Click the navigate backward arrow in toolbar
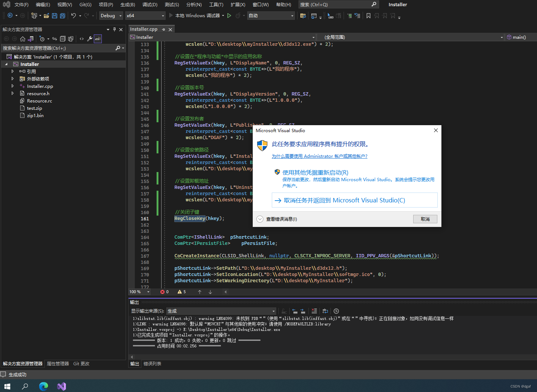Image resolution: width=537 pixels, height=392 pixels. 10,15
